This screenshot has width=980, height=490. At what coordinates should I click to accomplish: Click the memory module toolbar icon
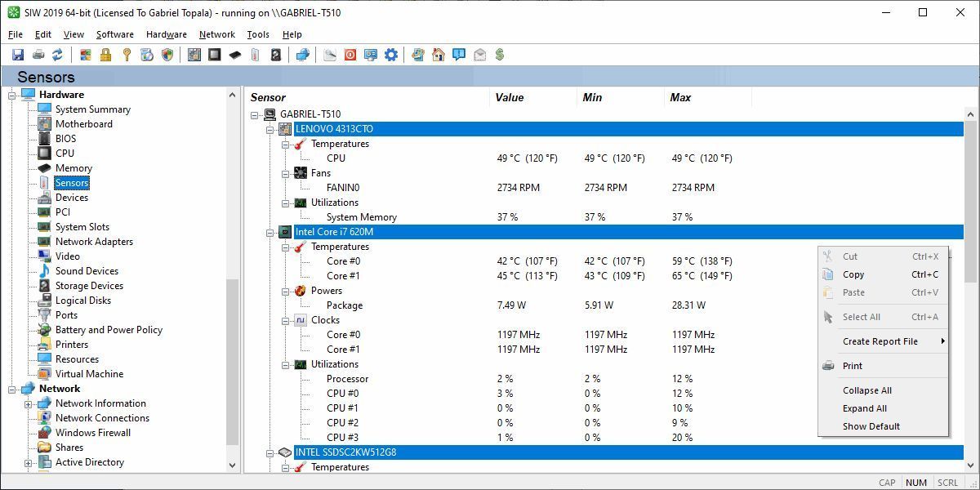(235, 55)
